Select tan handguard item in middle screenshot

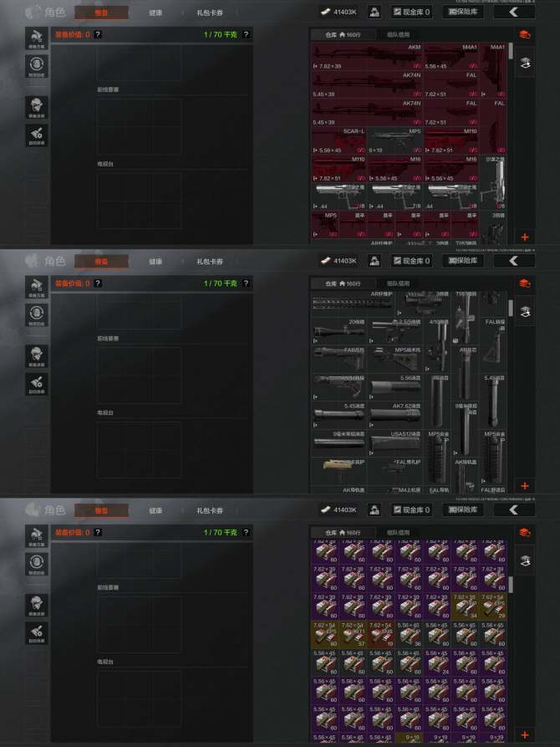pyautogui.click(x=339, y=471)
